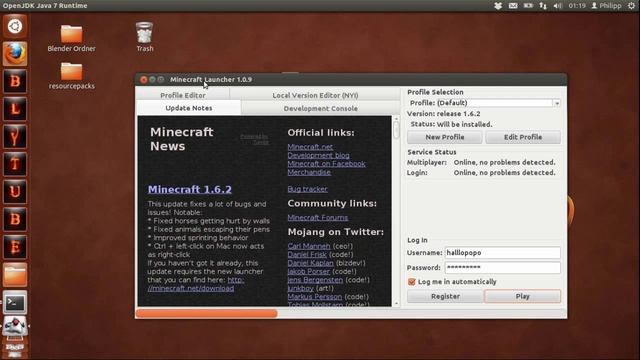Open Daniel Kaplan Twitter link
The width and height of the screenshot is (640, 360).
pos(310,263)
